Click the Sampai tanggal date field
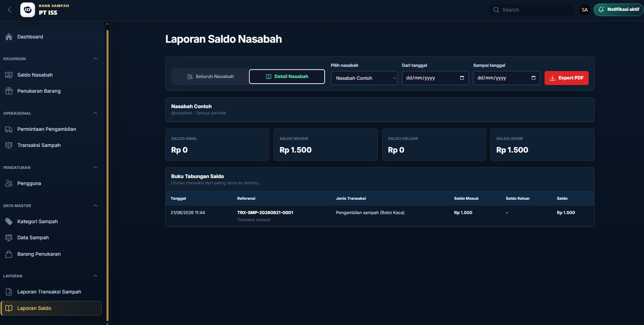644x325 pixels. 506,78
